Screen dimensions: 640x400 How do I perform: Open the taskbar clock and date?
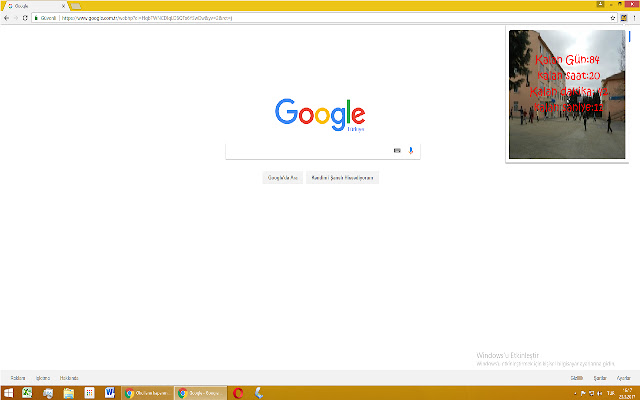coord(628,393)
